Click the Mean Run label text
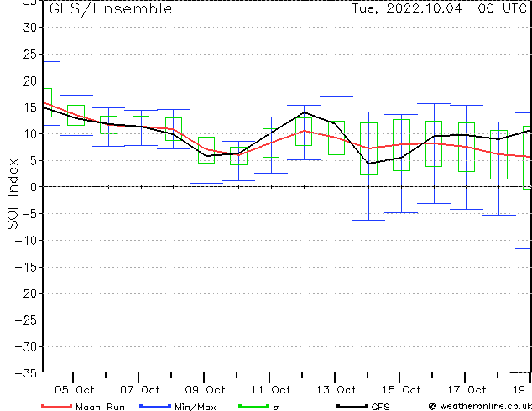 100,407
